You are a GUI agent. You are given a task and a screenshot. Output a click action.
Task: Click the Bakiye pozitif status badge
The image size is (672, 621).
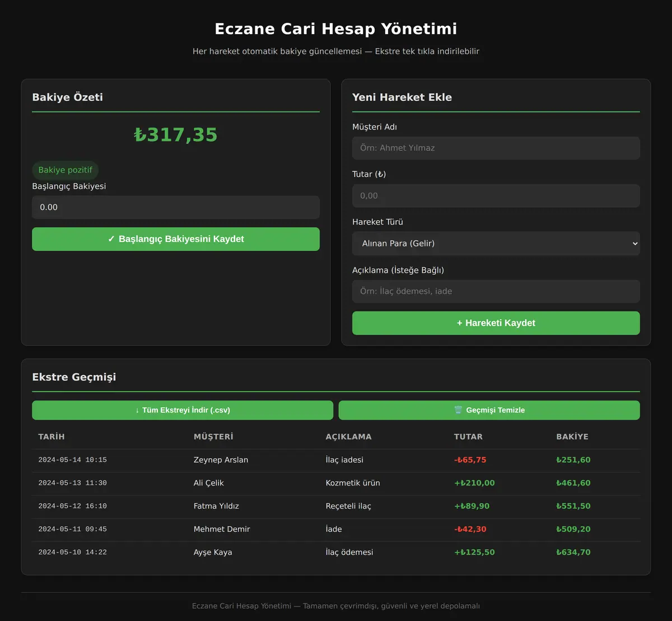(x=66, y=170)
